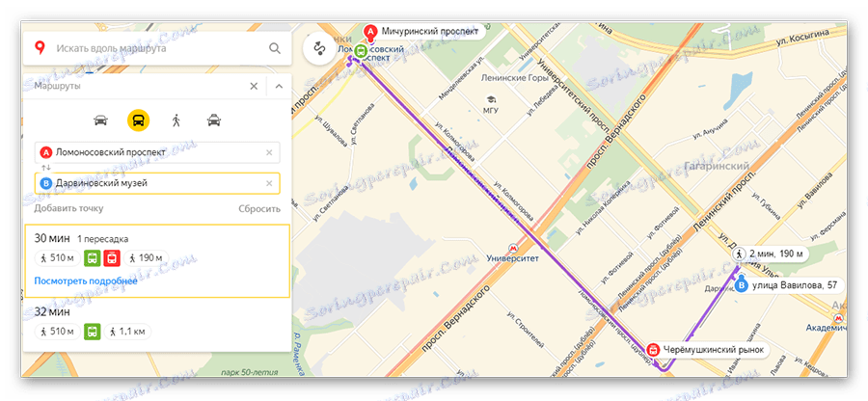Screen dimensions: 868x401
Task: Select the car route mode icon
Action: [x=100, y=120]
